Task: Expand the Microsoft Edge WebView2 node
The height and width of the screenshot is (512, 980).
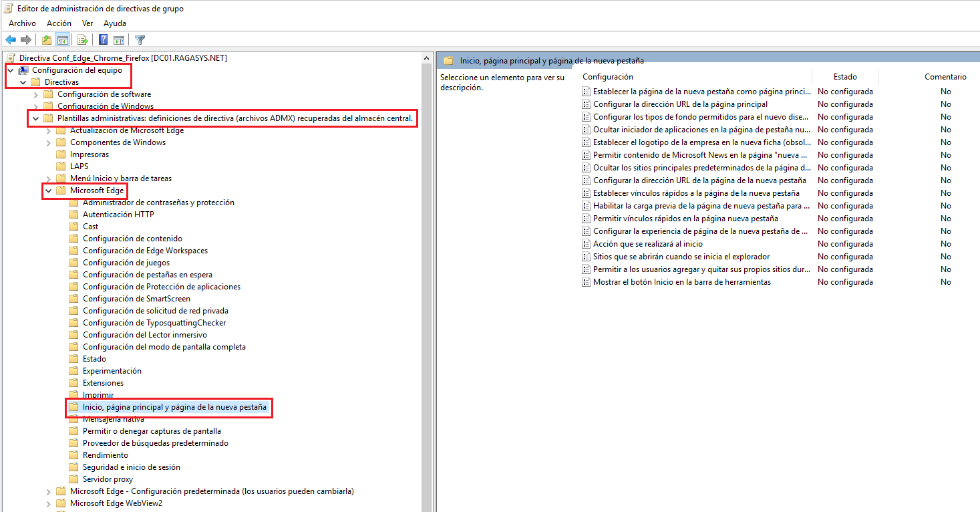Action: 47,503
